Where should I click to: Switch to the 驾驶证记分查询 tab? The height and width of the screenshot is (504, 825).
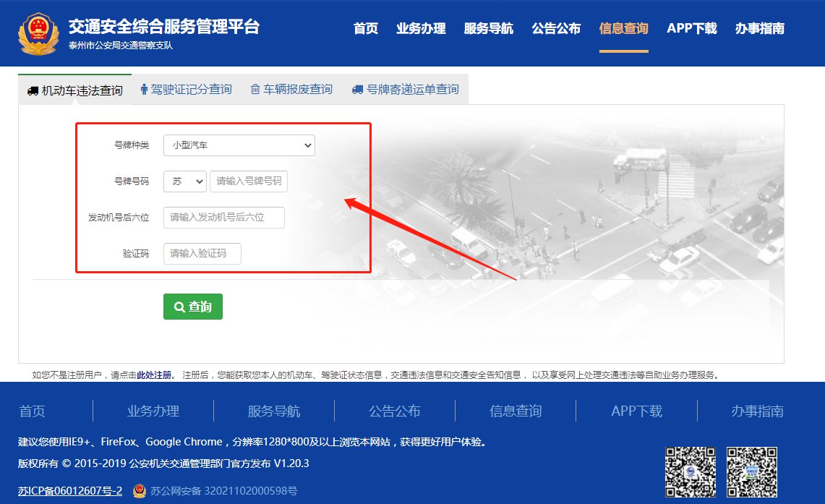point(187,90)
